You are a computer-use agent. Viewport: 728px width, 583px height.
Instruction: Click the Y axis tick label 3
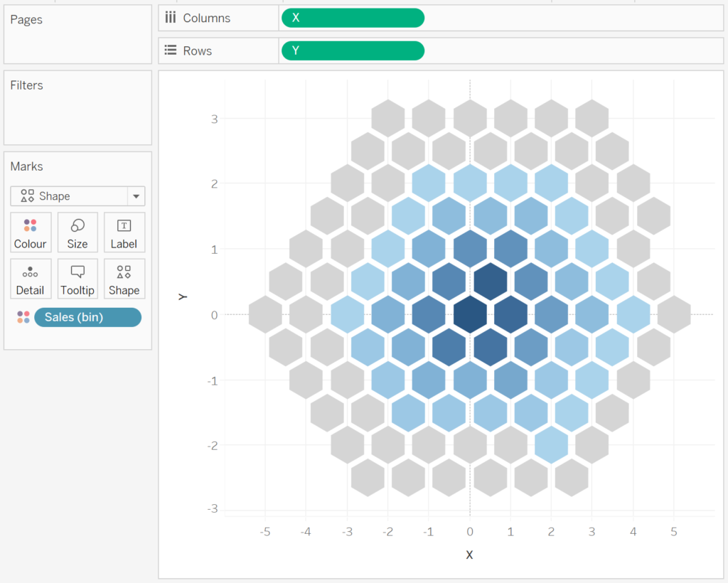click(x=214, y=119)
